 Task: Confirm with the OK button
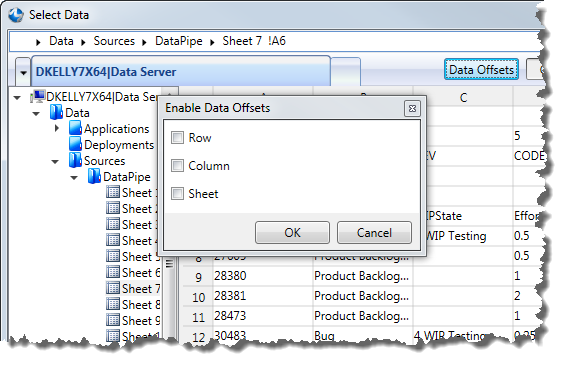pyautogui.click(x=292, y=233)
